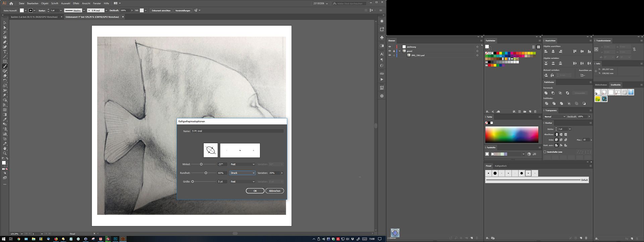Adjust the Winkel slider handle
644x242 pixels.
[201, 164]
